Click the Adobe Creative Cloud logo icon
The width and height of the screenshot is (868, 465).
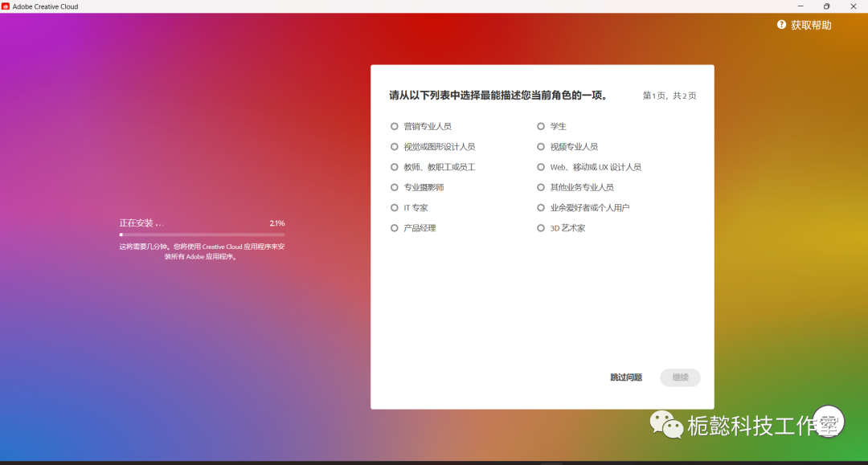point(6,6)
